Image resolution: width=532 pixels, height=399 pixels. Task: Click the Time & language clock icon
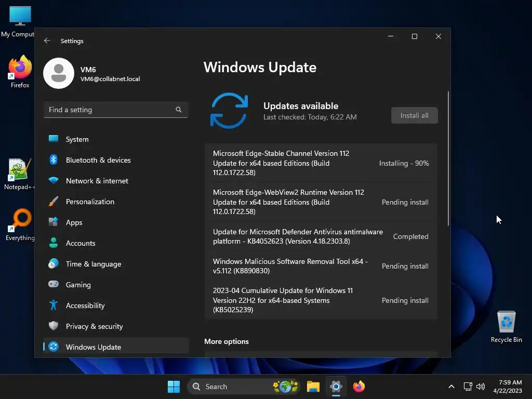click(x=54, y=263)
